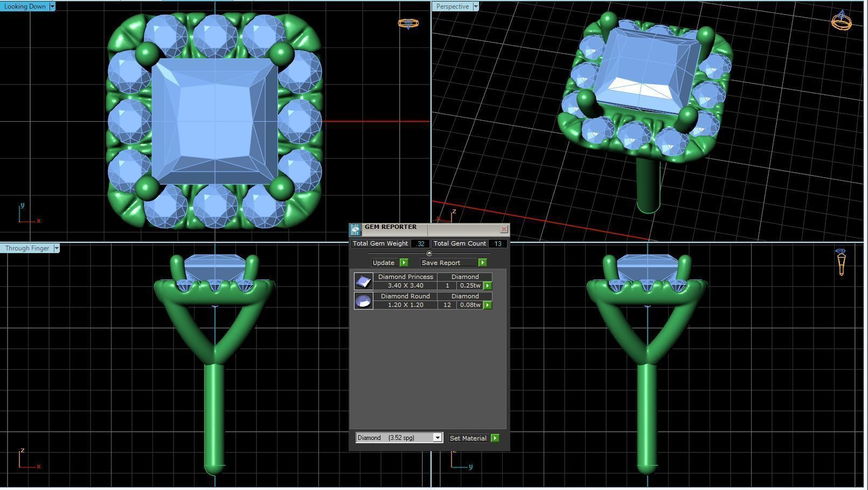The width and height of the screenshot is (868, 490).
Task: Collapse the Gem Reporter header arrow
Action: coord(429,253)
